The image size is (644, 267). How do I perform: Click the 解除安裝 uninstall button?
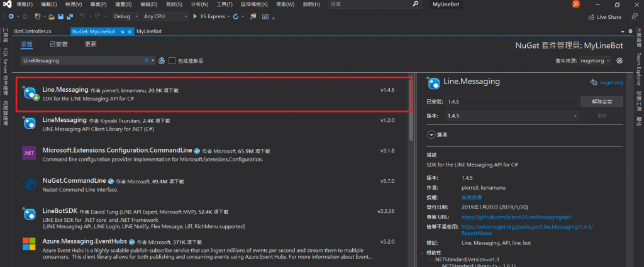pos(602,101)
